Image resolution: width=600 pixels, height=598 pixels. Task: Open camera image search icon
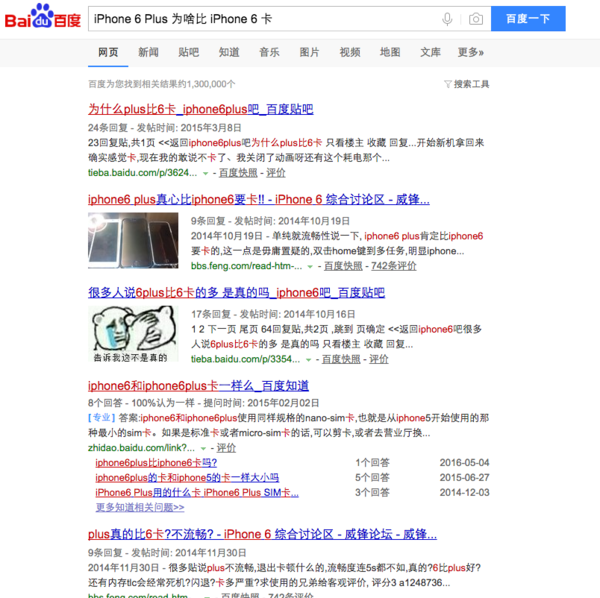pos(476,19)
